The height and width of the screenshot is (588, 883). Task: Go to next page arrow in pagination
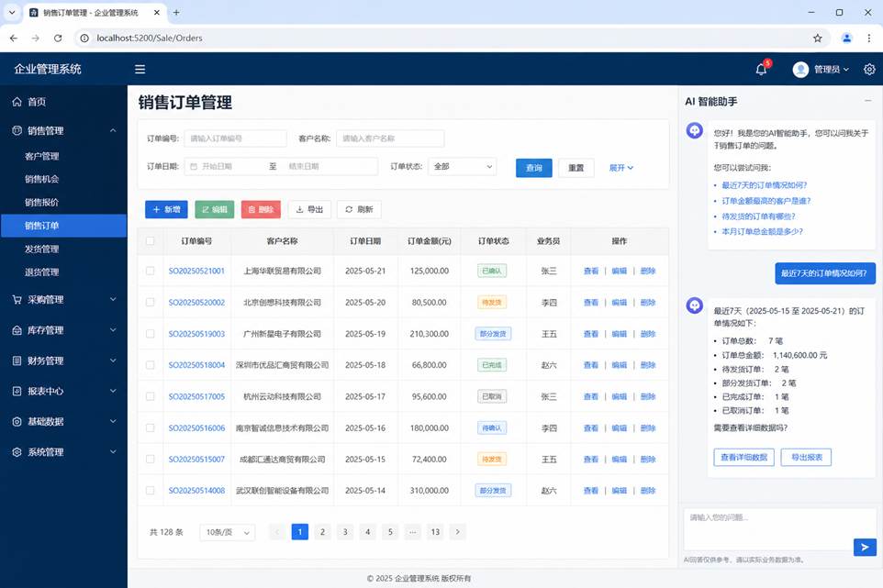pyautogui.click(x=457, y=532)
